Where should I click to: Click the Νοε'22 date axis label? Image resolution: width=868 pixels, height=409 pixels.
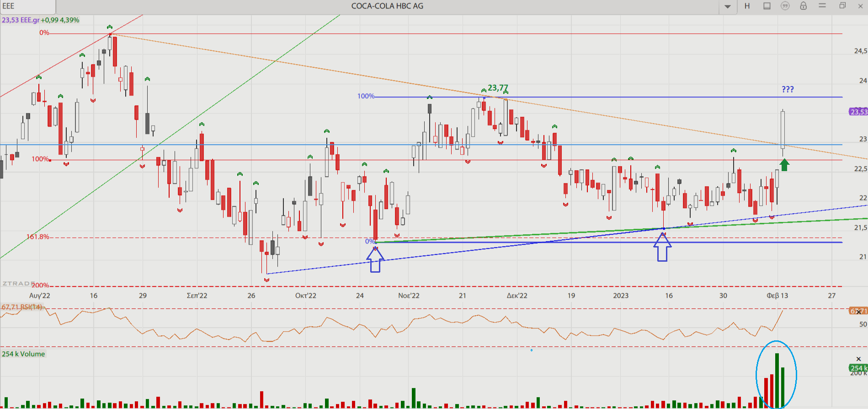(409, 296)
